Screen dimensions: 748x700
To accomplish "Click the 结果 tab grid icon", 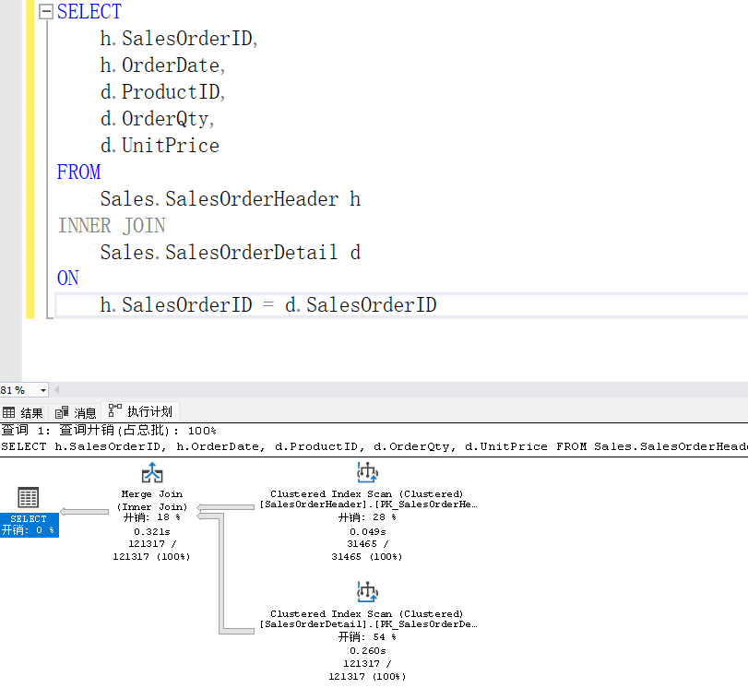I will coord(9,412).
